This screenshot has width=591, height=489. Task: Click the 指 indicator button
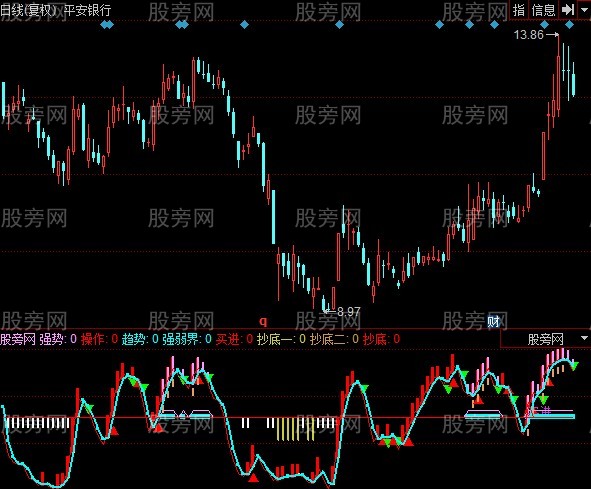pos(519,10)
